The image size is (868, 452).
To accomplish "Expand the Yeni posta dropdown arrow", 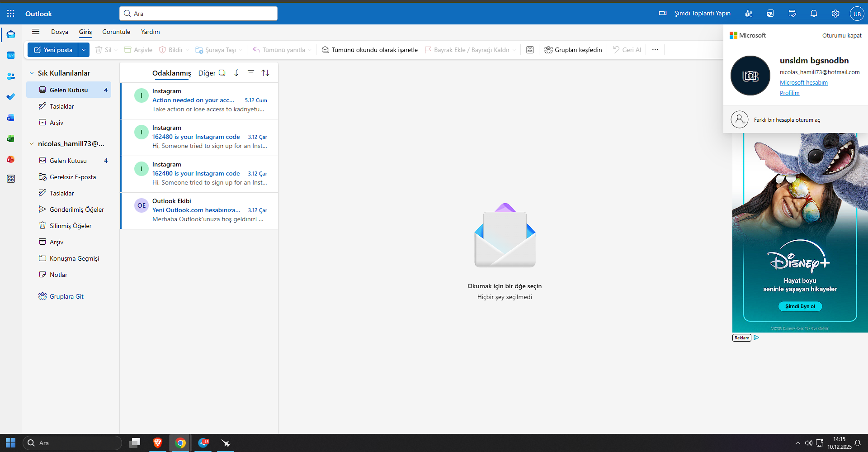I will tap(84, 50).
